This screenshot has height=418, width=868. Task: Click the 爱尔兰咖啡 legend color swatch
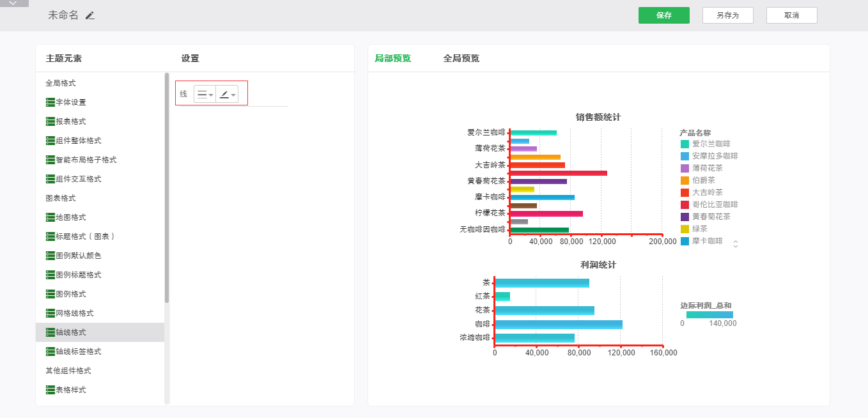point(685,144)
